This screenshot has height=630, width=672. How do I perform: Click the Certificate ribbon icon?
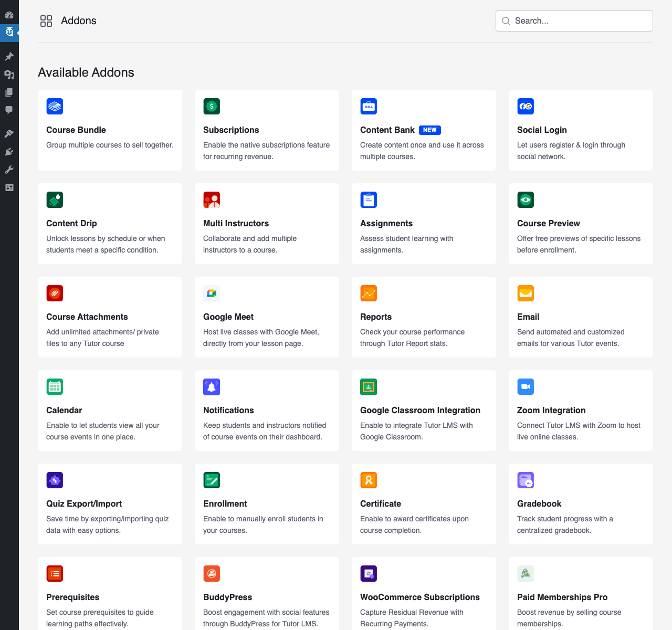click(x=369, y=480)
